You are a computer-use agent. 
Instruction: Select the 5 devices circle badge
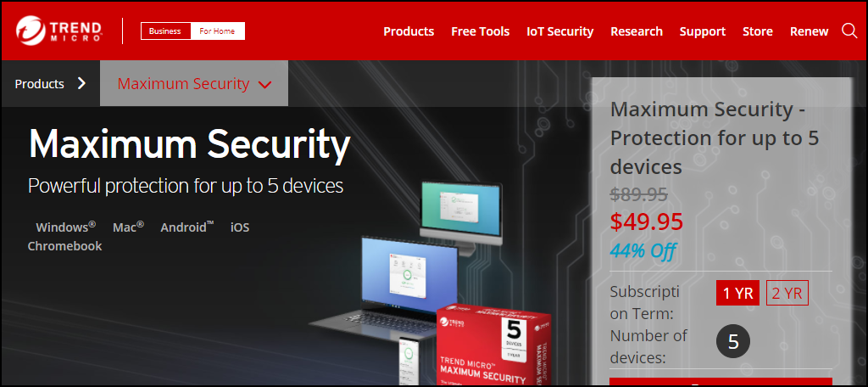pos(733,341)
